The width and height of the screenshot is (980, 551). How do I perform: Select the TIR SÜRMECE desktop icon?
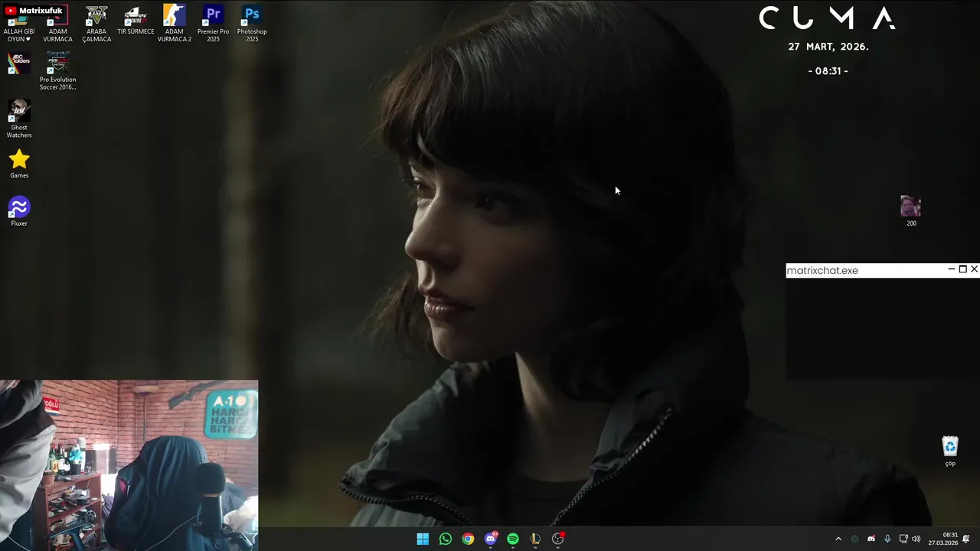pyautogui.click(x=136, y=21)
